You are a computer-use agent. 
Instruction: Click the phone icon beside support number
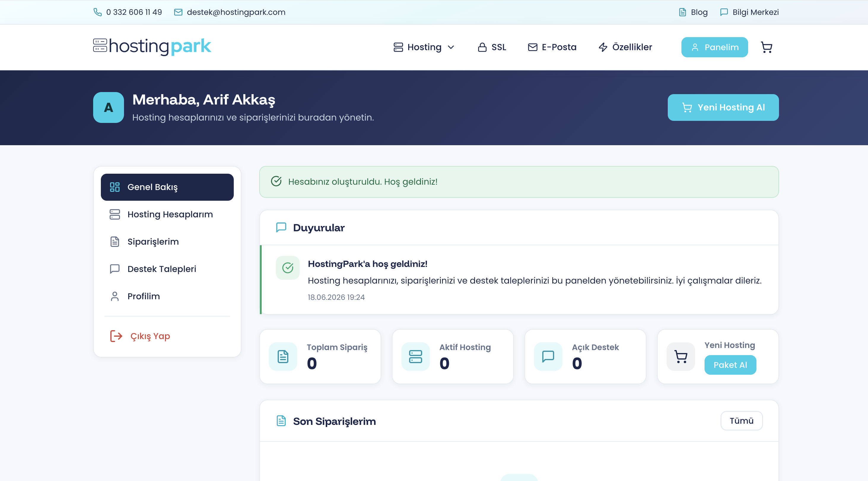[x=97, y=12]
